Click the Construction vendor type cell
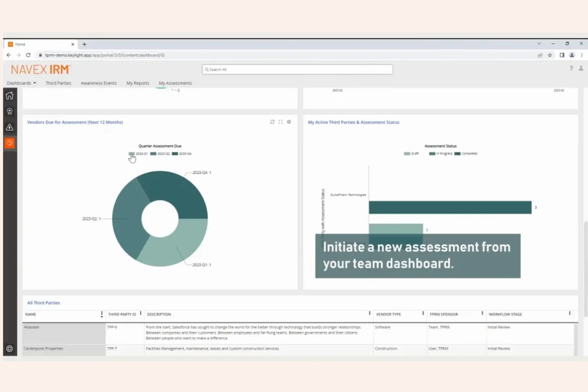This screenshot has height=392, width=588. (x=400, y=349)
